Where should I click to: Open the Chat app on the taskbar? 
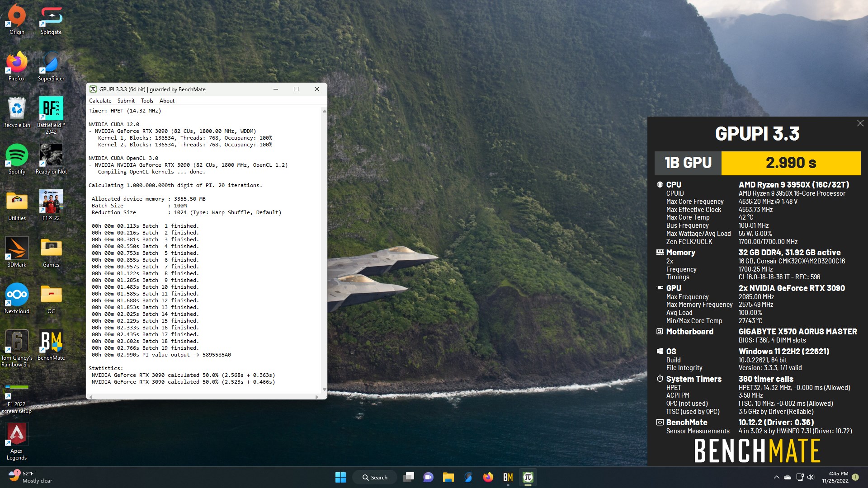pyautogui.click(x=428, y=477)
